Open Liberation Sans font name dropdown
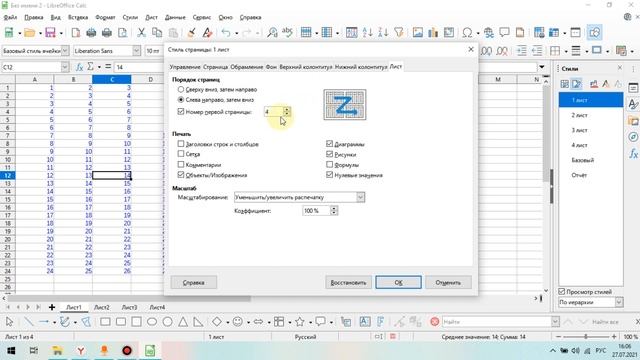 click(136, 51)
